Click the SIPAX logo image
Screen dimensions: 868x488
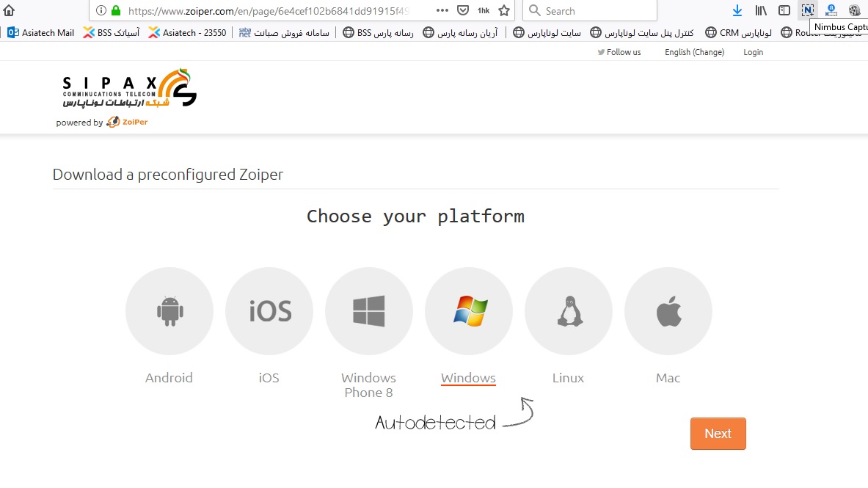coord(130,88)
